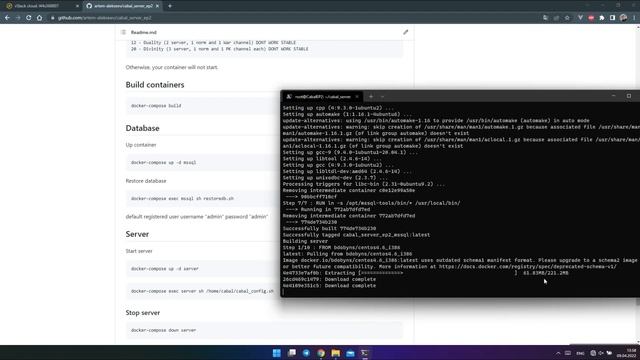Open the browser profile avatar
Screen dimensions: 640x360
[x=623, y=18]
